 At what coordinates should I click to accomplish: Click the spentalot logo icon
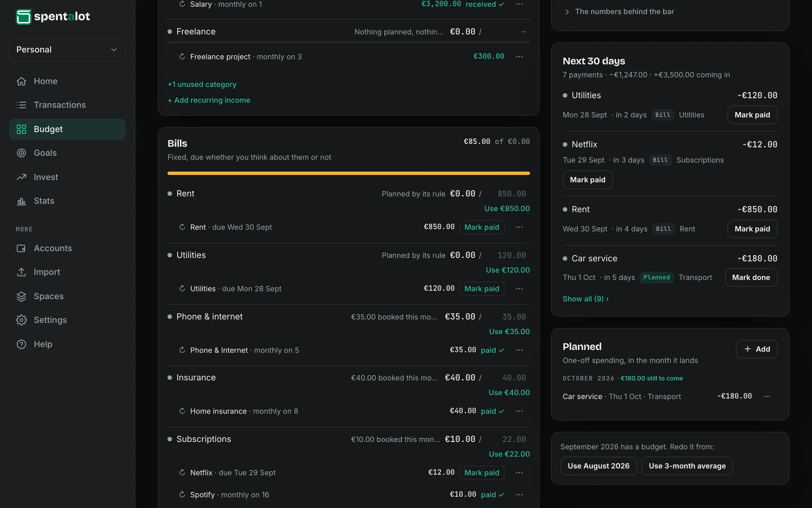23,17
